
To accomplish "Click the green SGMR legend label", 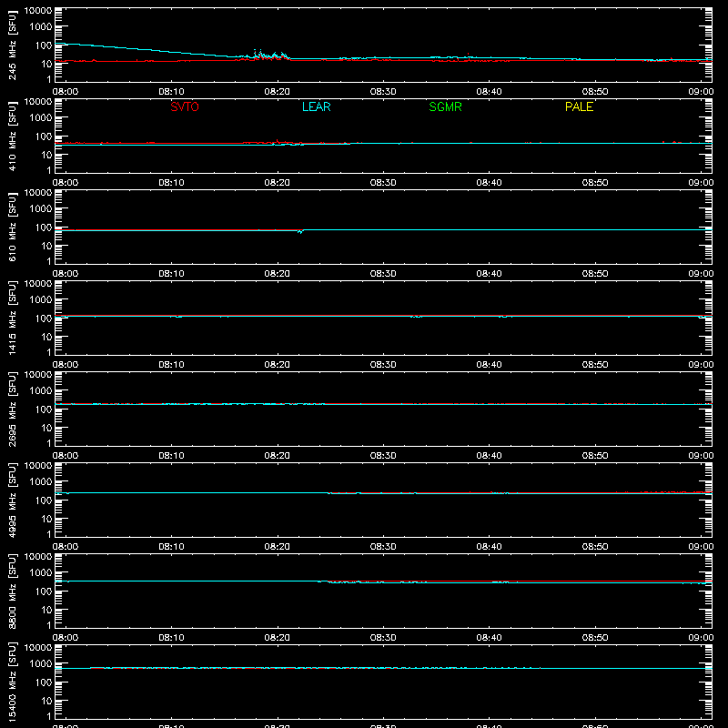I will pos(445,106).
